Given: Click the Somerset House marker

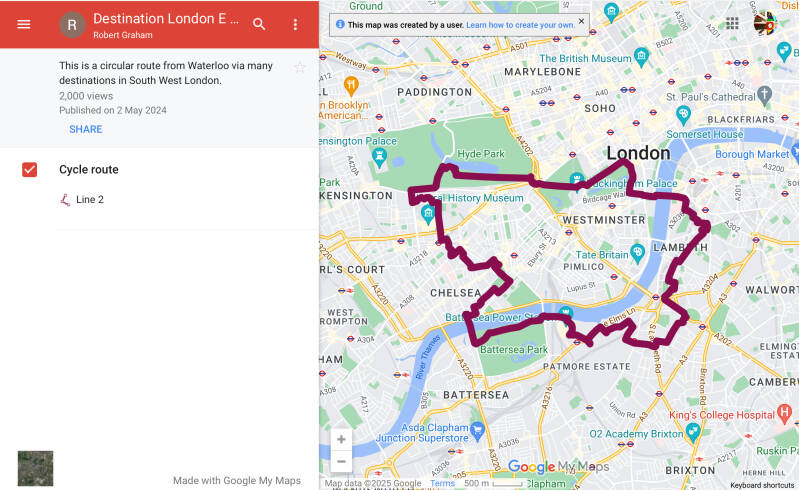Looking at the screenshot, I should click(683, 114).
